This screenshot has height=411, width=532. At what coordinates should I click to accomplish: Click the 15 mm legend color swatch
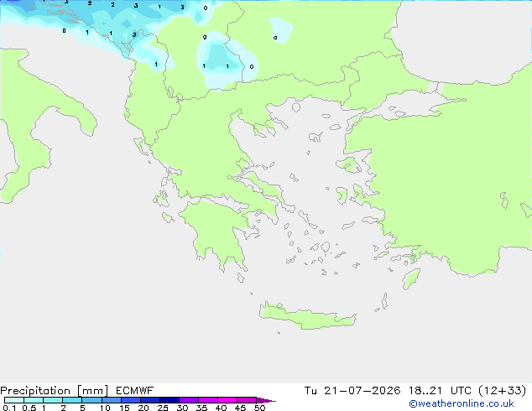coord(130,400)
